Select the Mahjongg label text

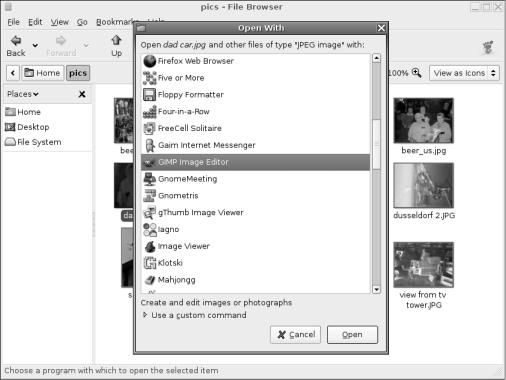(x=177, y=280)
